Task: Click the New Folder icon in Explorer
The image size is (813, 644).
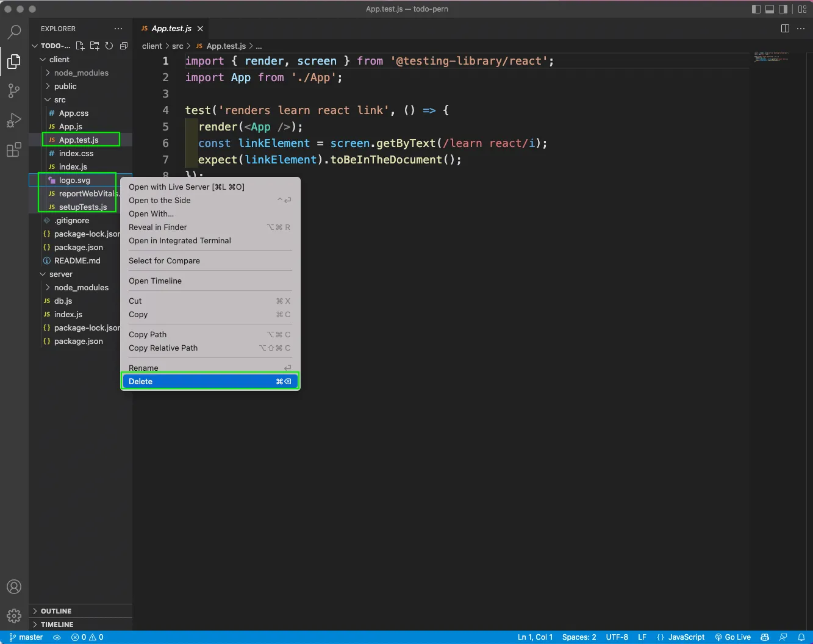Action: (95, 46)
